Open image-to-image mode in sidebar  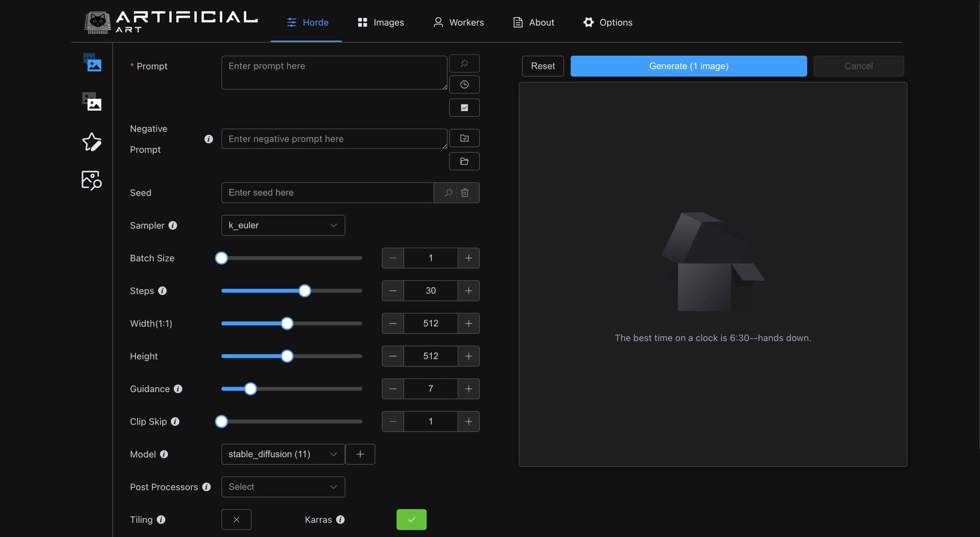coord(92,102)
